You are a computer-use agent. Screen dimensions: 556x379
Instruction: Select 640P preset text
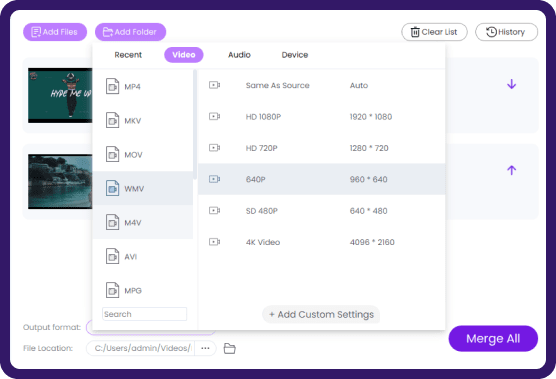click(256, 179)
